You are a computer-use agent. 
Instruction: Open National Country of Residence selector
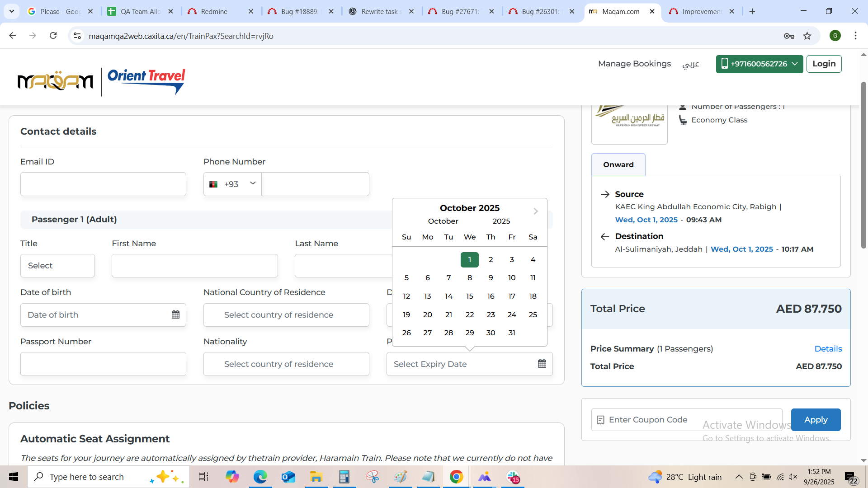pos(286,315)
